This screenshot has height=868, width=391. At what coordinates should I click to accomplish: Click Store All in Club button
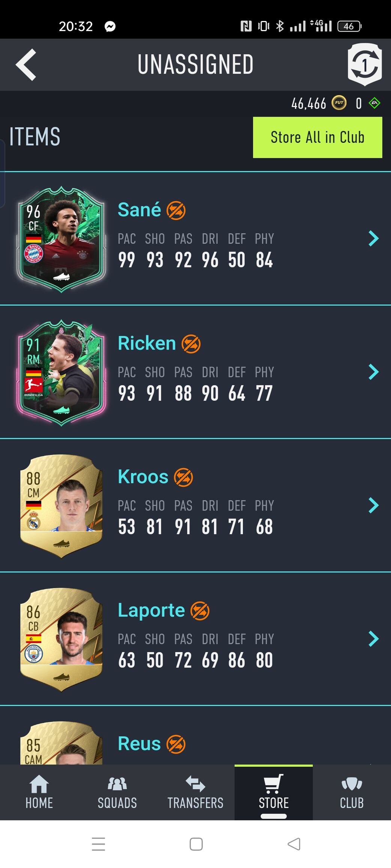[x=317, y=137]
